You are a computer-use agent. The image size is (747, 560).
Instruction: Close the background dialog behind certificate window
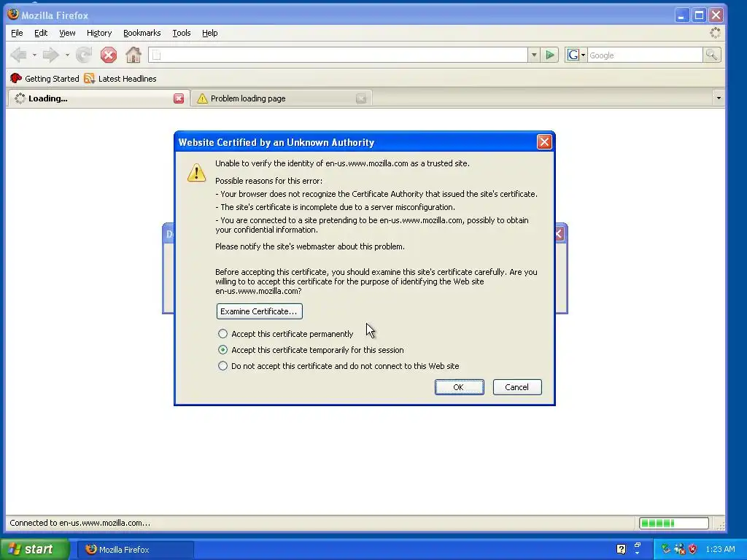(x=560, y=233)
